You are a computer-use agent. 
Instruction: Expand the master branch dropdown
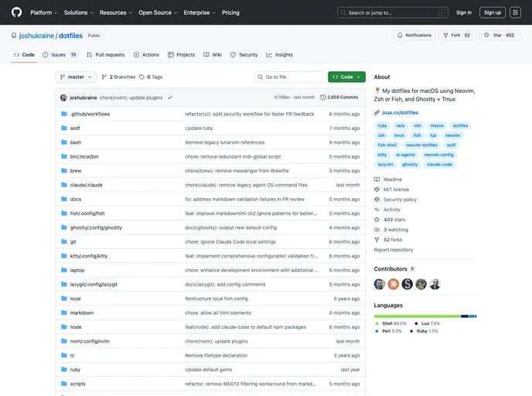click(76, 77)
